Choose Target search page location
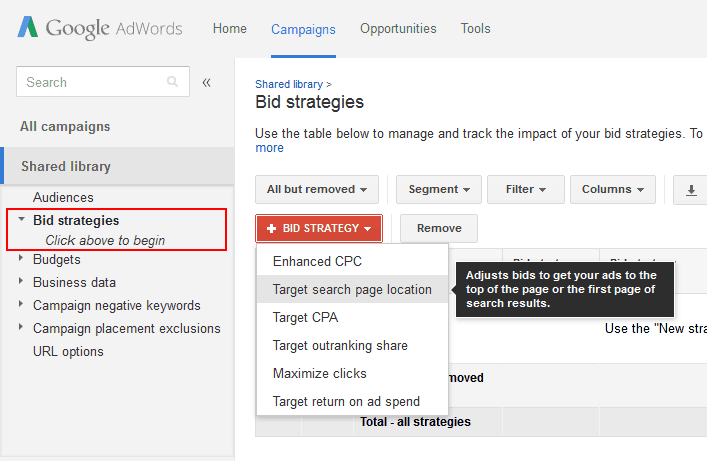Image resolution: width=707 pixels, height=461 pixels. (352, 289)
